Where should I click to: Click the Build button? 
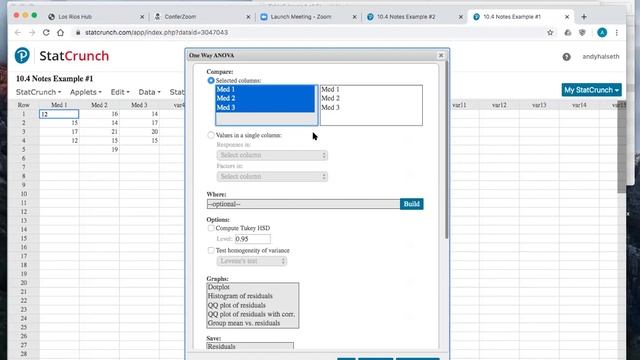[x=411, y=204]
